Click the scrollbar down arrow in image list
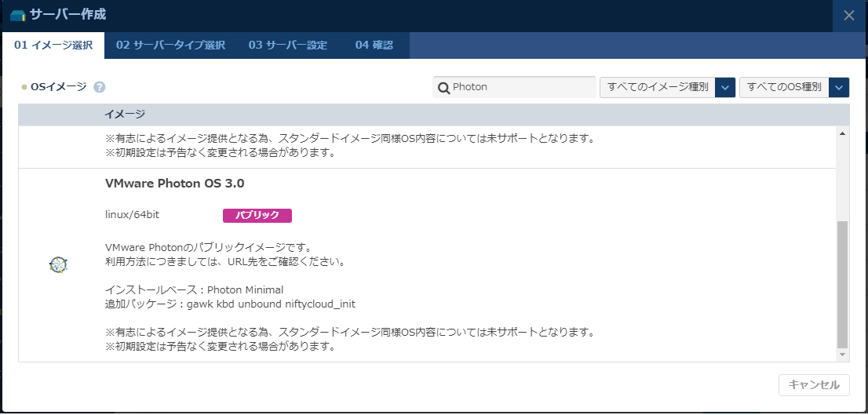This screenshot has width=868, height=415. [843, 354]
